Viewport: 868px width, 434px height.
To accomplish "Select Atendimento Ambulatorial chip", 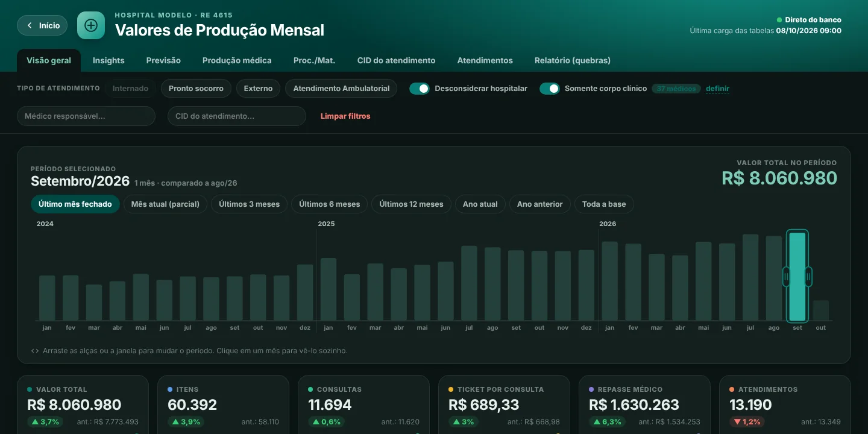I will click(341, 89).
